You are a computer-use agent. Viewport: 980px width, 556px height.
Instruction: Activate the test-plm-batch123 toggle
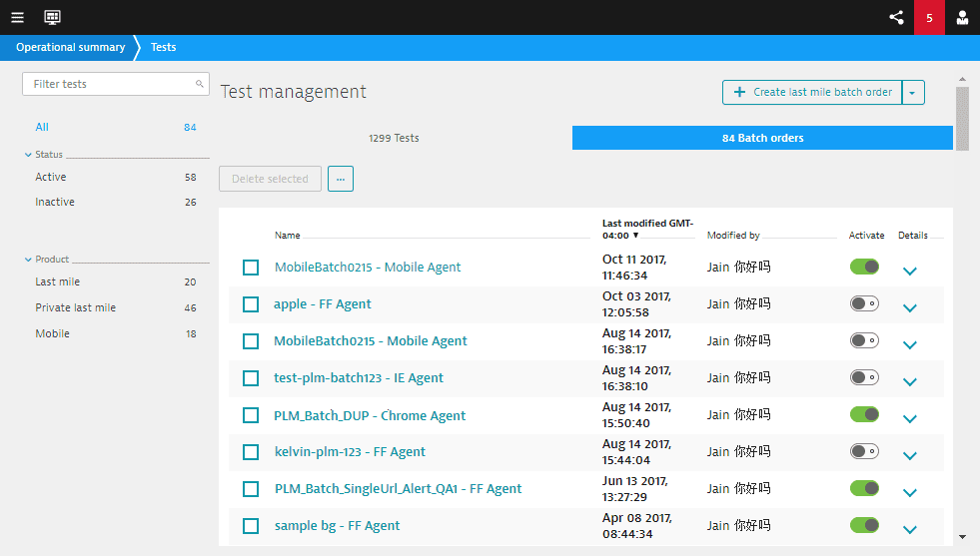(x=864, y=377)
